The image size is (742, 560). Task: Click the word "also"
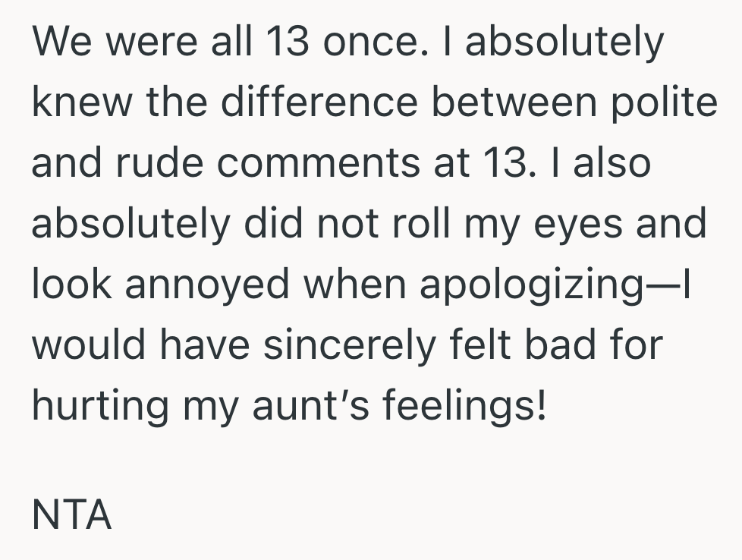pyautogui.click(x=612, y=162)
